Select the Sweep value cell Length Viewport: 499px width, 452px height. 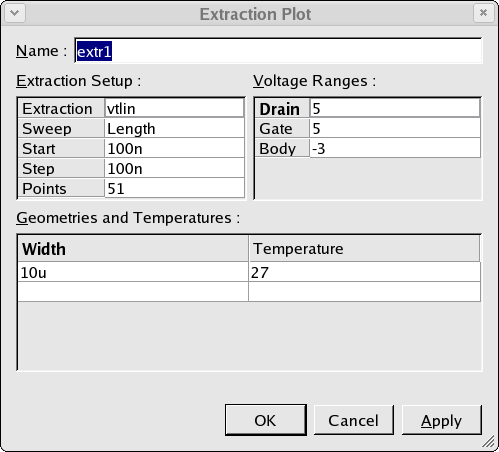pos(175,129)
